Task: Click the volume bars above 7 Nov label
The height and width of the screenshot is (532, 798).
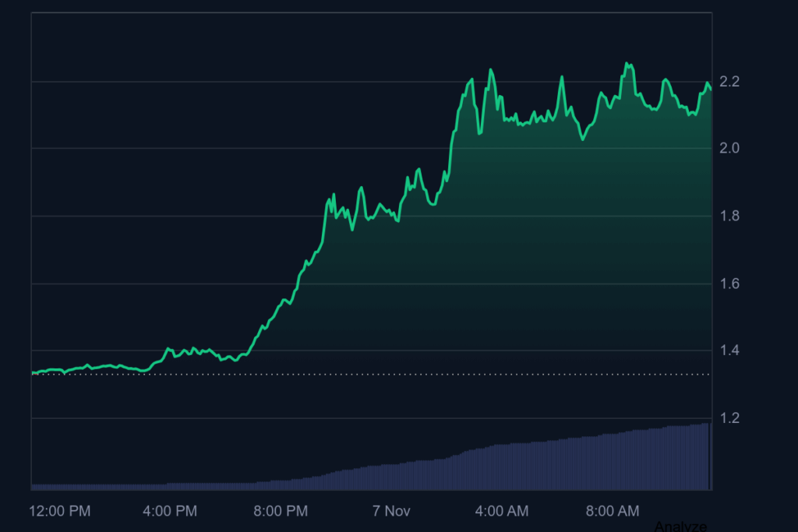Action: [x=391, y=476]
